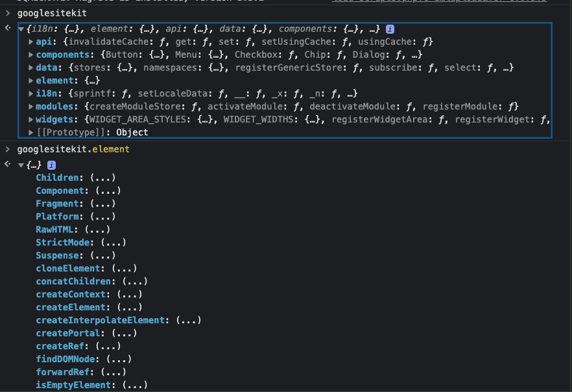
Task: Expand the [[Prototype]]: Object entry
Action: point(30,132)
